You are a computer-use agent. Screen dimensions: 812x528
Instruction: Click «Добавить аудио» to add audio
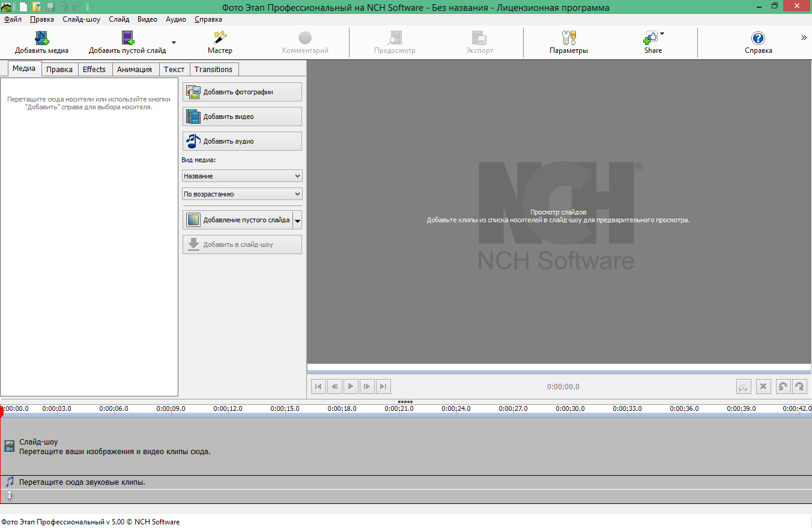point(242,141)
